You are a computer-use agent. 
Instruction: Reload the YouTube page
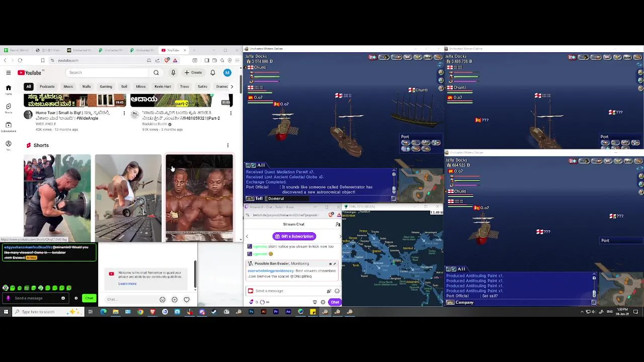pyautogui.click(x=20, y=60)
